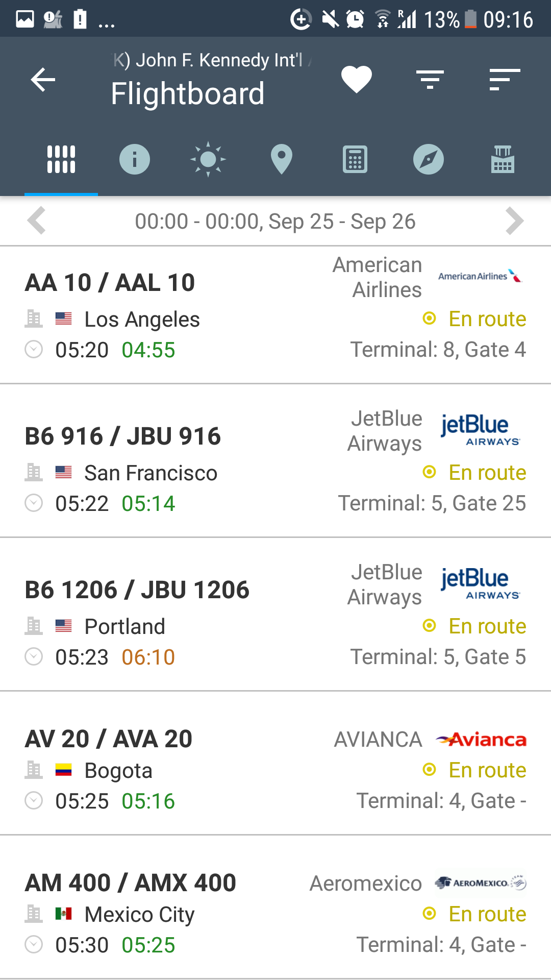This screenshot has width=551, height=980.
Task: Open the sort order icon
Action: pos(504,80)
